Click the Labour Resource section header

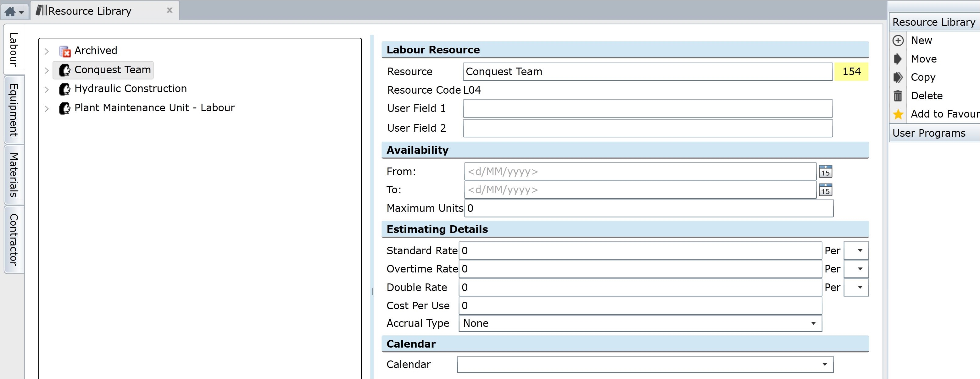pos(625,50)
